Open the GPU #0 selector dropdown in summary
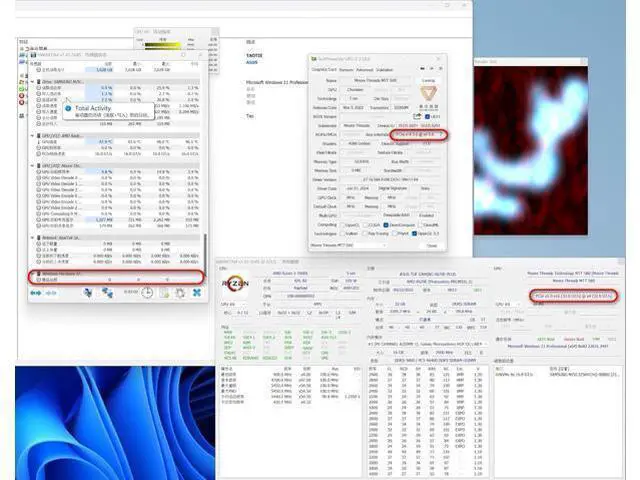 (508, 304)
